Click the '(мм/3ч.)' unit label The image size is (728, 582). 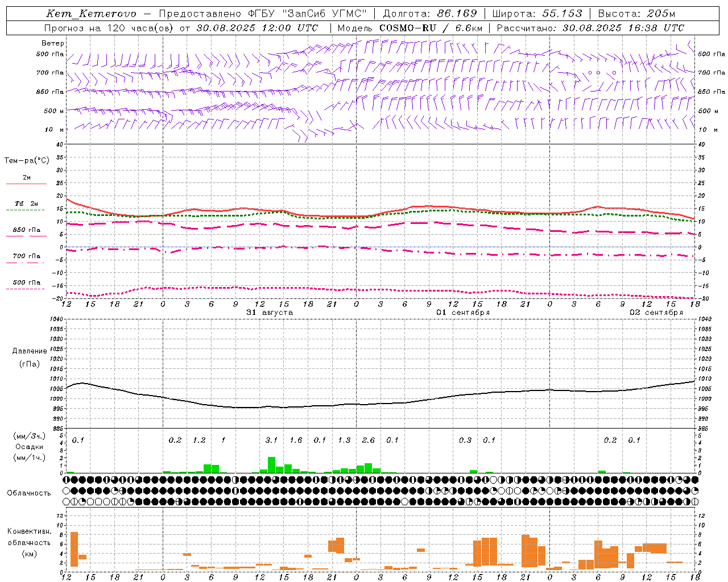coord(29,436)
